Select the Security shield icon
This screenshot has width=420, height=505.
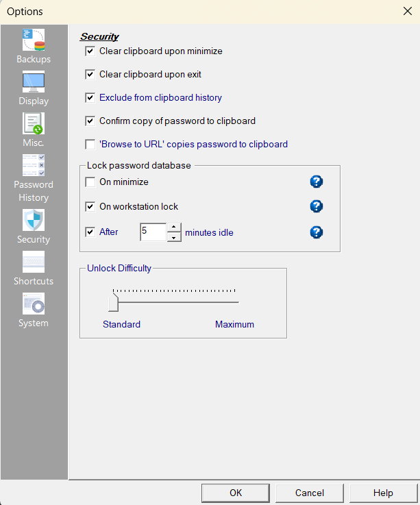click(x=34, y=220)
